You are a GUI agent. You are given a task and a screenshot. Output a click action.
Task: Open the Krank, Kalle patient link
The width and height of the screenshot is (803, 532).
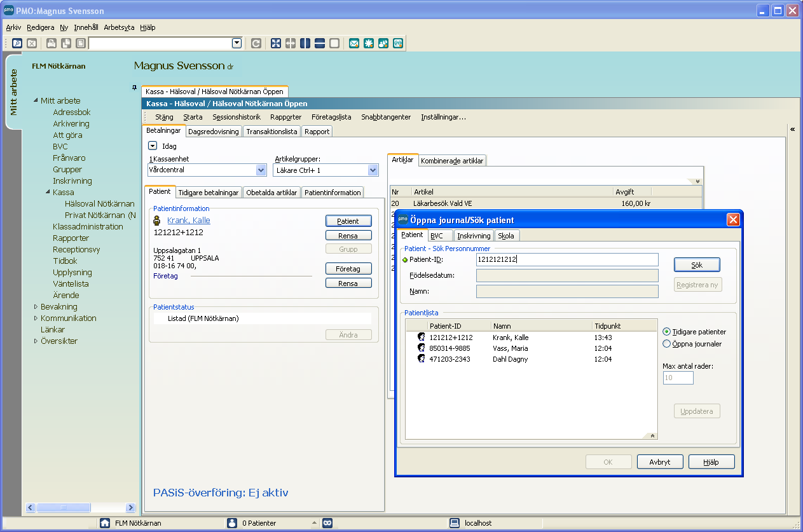tap(189, 221)
